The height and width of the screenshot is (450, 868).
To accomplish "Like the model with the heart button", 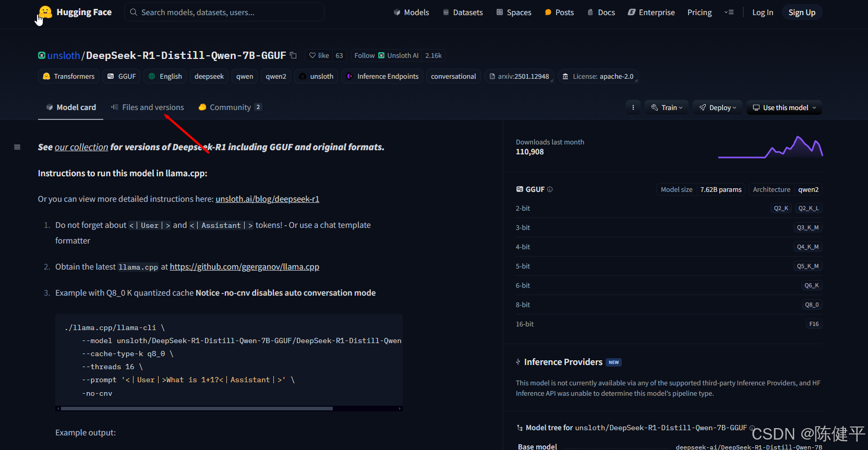I will tap(319, 55).
